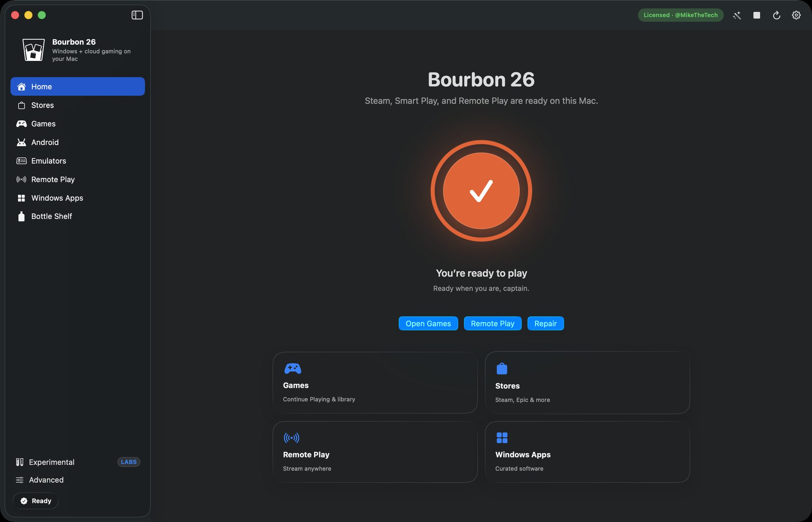Viewport: 812px width, 522px height.
Task: Maximize window with the green button
Action: point(42,15)
